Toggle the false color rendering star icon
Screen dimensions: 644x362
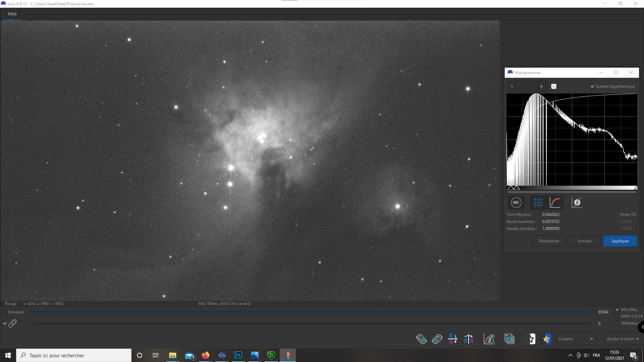pyautogui.click(x=546, y=339)
